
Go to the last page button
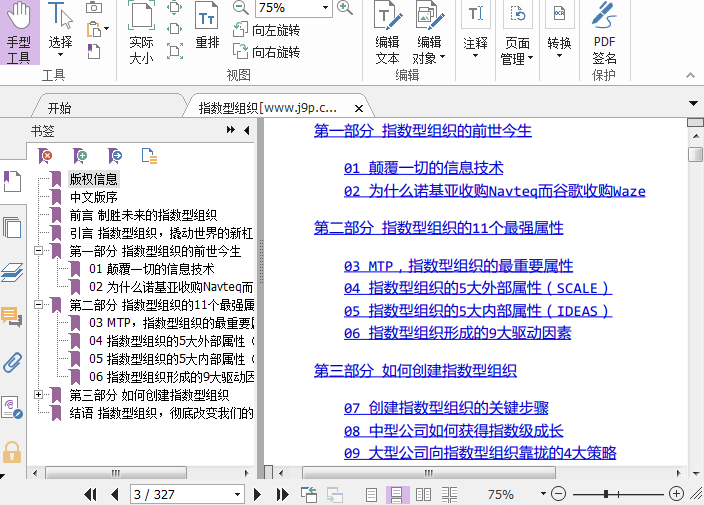click(x=282, y=495)
